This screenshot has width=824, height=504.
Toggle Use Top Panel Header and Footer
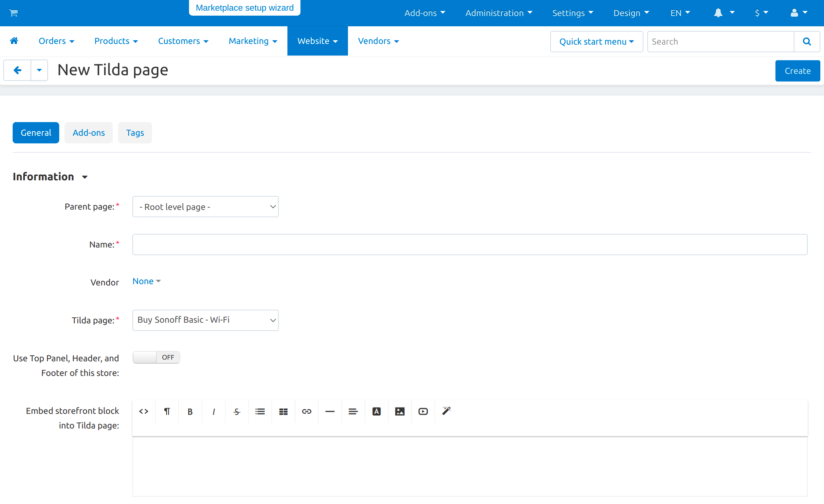[156, 357]
